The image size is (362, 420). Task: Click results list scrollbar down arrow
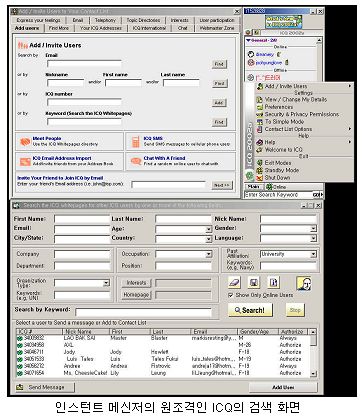tap(313, 374)
